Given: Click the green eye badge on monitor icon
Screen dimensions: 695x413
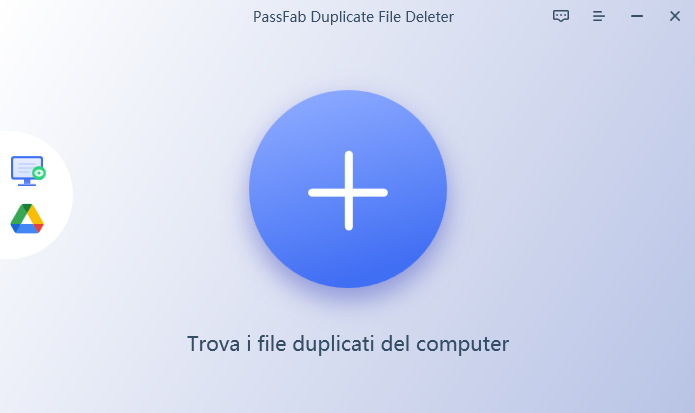Looking at the screenshot, I should coord(39,173).
